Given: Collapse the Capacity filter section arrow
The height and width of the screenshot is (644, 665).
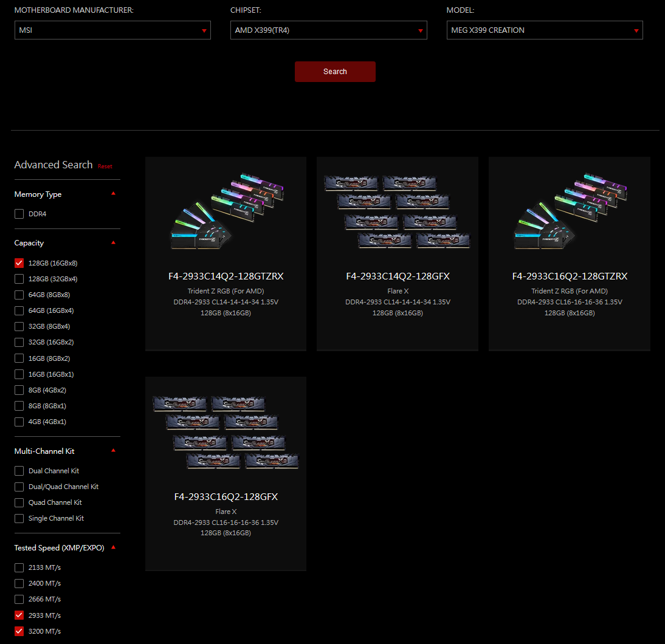Looking at the screenshot, I should pos(113,242).
